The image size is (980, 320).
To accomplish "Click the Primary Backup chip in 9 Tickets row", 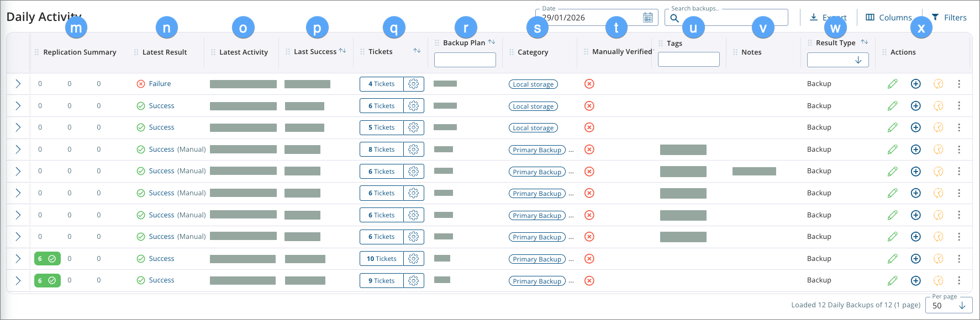I will (x=537, y=281).
